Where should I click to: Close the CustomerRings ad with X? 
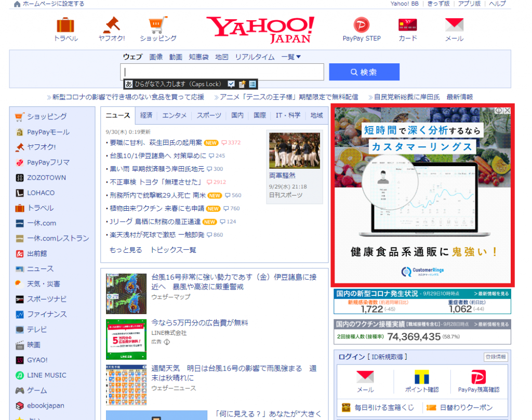click(507, 111)
